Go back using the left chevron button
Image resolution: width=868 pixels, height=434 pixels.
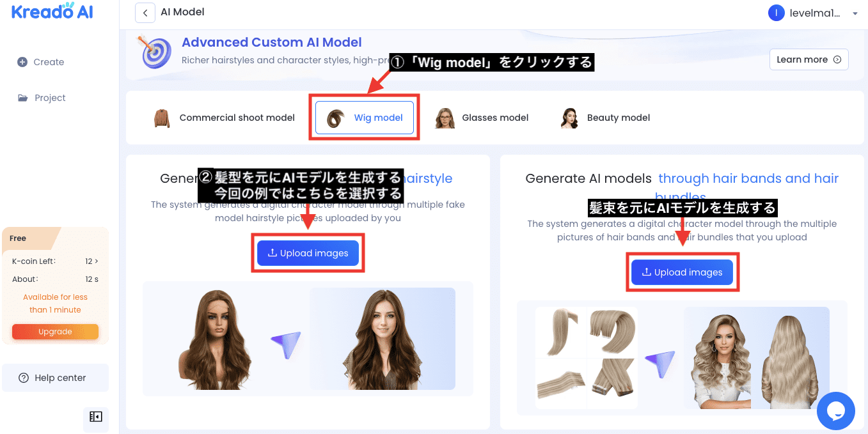point(145,12)
